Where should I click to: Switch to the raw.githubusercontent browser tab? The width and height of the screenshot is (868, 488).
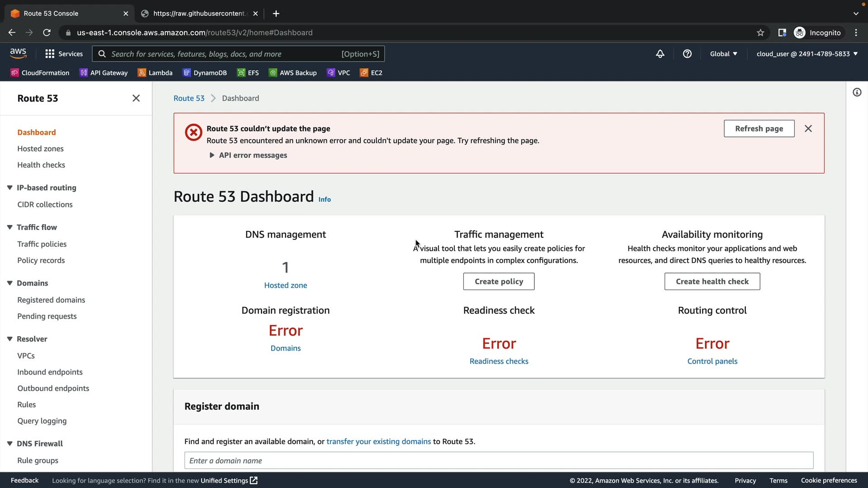[x=199, y=14]
